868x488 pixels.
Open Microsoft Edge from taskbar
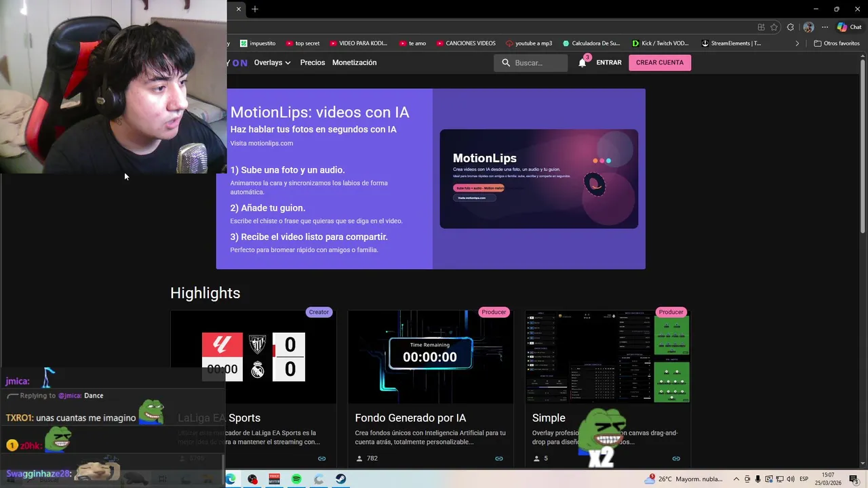point(231,479)
